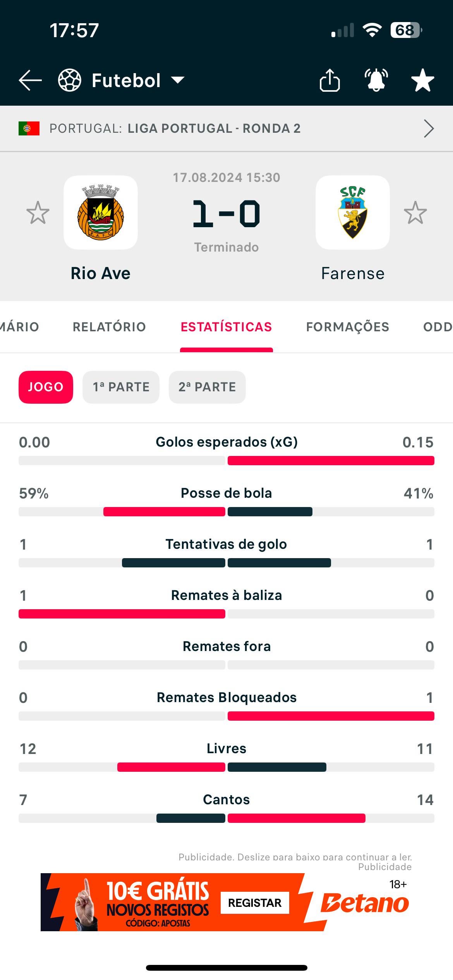Tap the Rio Ave club crest
The height and width of the screenshot is (980, 453).
(x=101, y=212)
